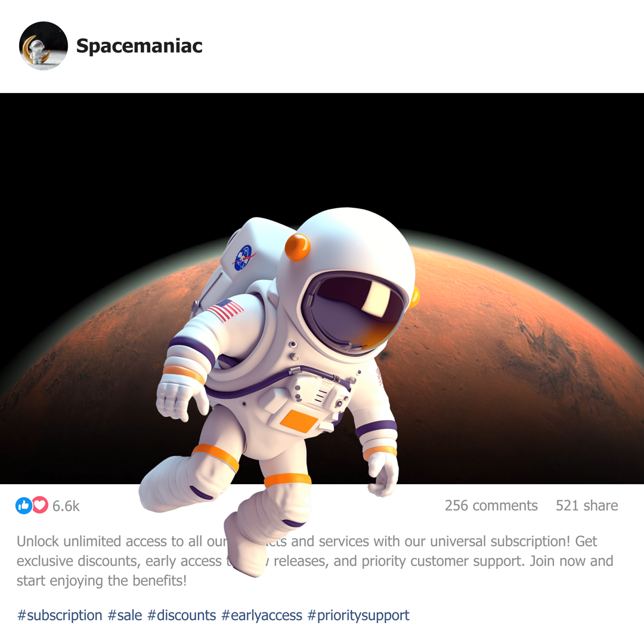Screen dimensions: 644x644
Task: Follow the #subscription hashtag
Action: coord(60,615)
